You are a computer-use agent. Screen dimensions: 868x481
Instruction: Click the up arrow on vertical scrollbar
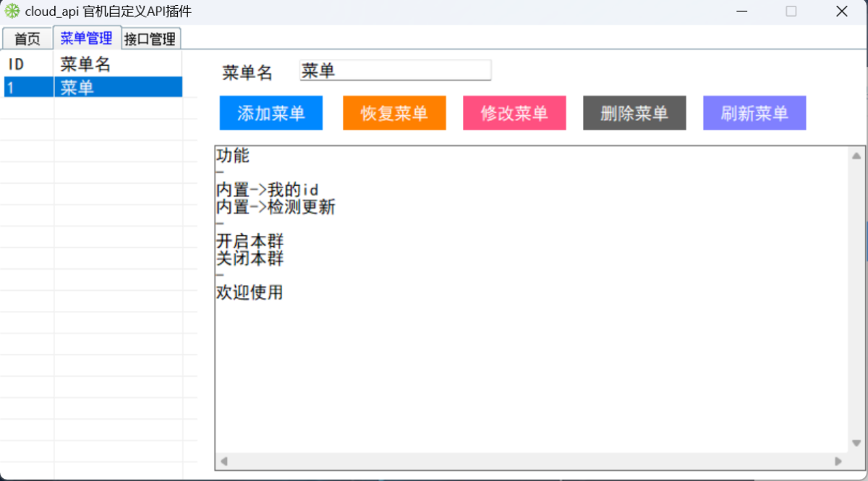click(855, 153)
